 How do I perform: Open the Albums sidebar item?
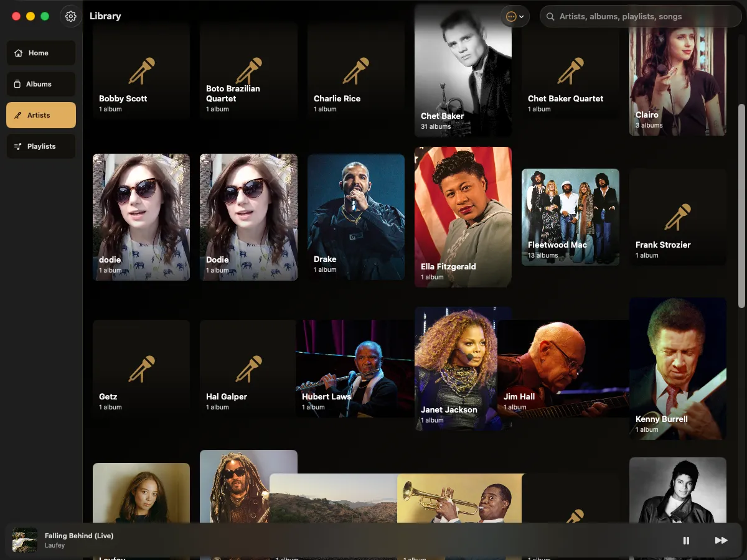pos(41,84)
